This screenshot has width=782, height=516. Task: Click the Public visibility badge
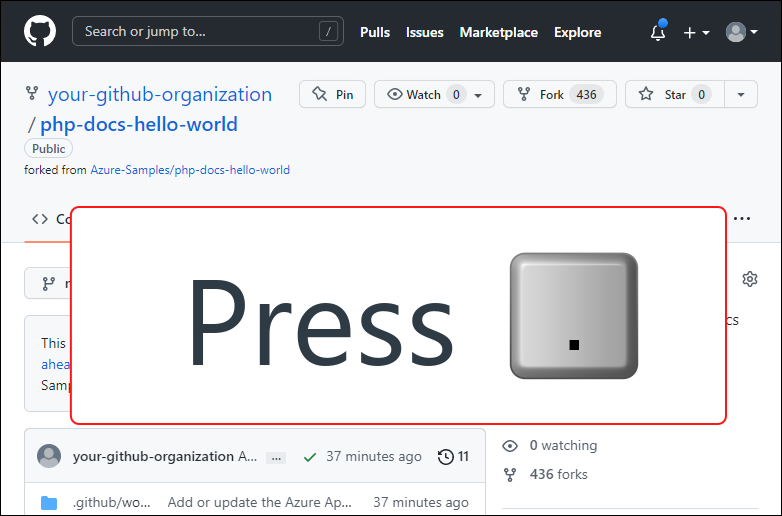[x=48, y=149]
